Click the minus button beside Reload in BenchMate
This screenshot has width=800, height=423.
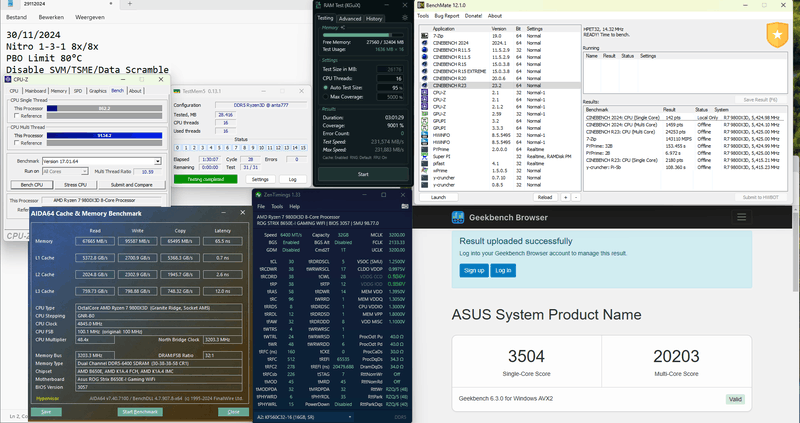576,197
